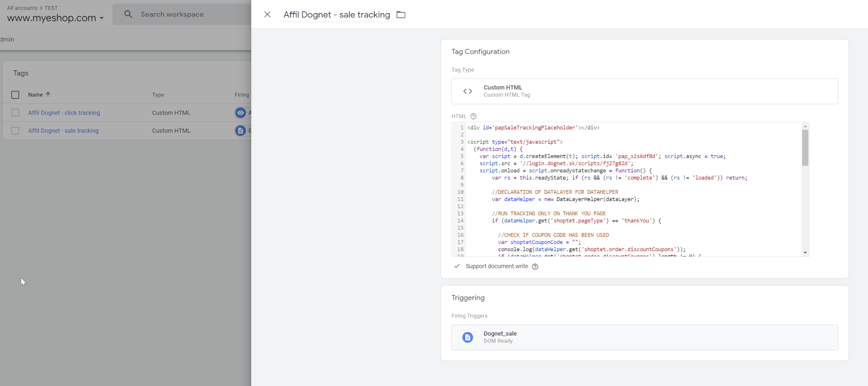Click the eye trigger icon in tags list

[240, 113]
